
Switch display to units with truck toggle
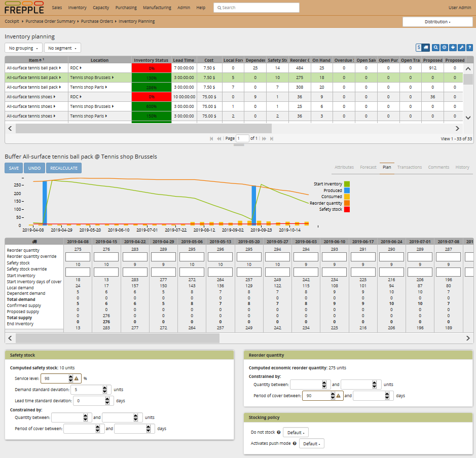pos(426,48)
